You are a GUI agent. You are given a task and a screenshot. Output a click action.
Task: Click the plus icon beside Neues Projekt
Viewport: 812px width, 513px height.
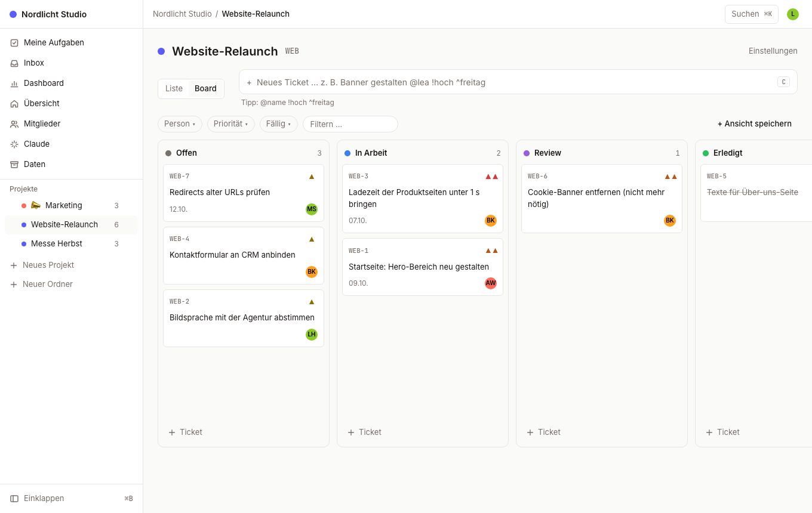[14, 265]
